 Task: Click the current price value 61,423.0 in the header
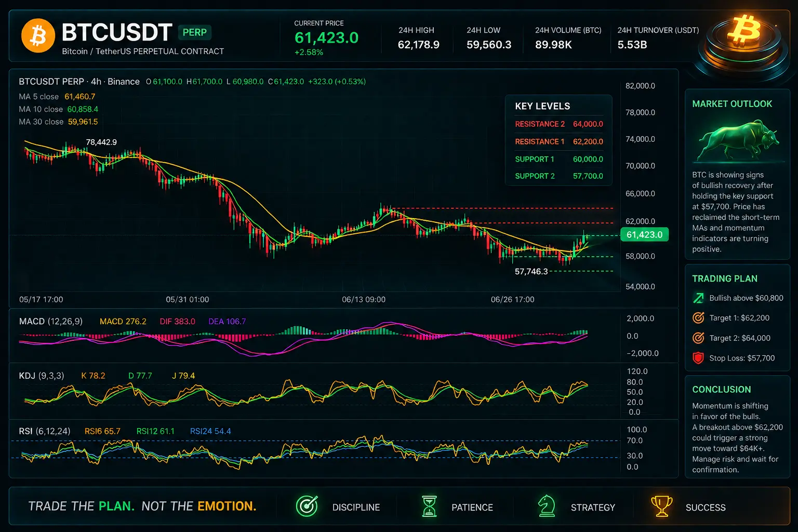tap(326, 38)
